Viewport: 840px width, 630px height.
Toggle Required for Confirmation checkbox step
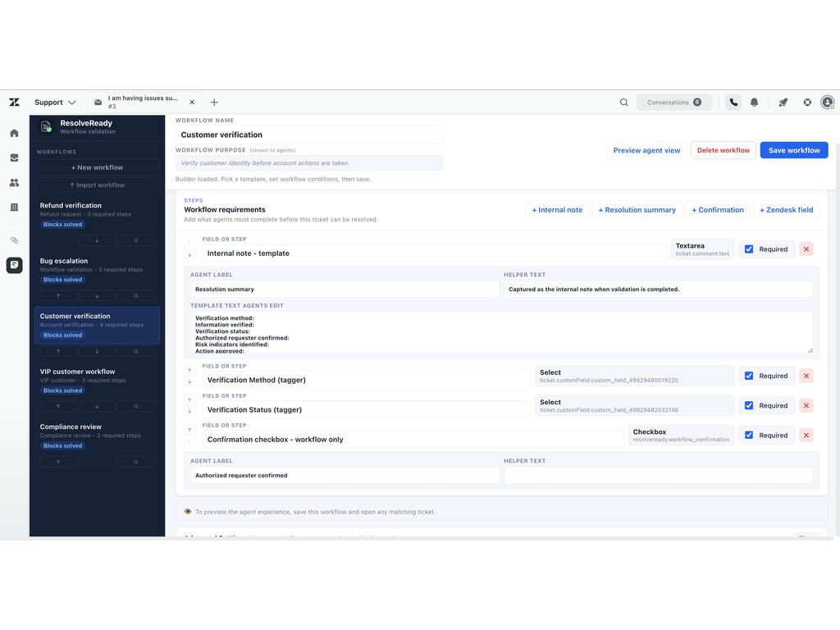[x=749, y=436]
